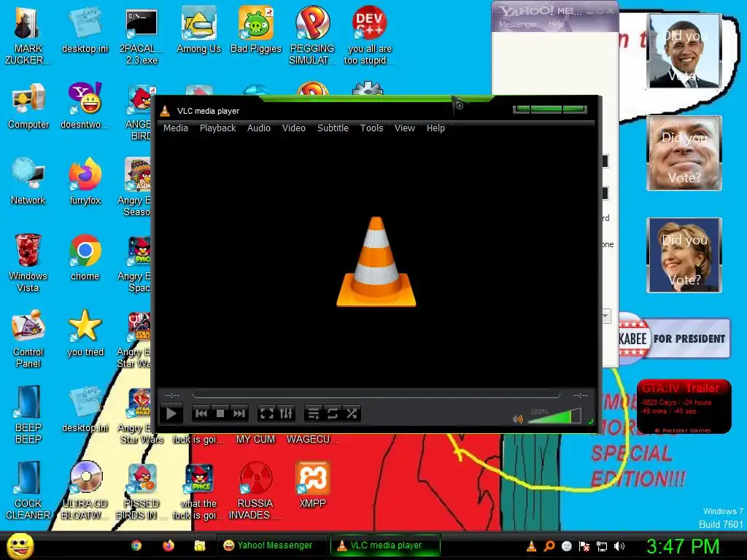Viewport: 747px width, 560px height.
Task: Open the View menu in VLC
Action: point(404,128)
